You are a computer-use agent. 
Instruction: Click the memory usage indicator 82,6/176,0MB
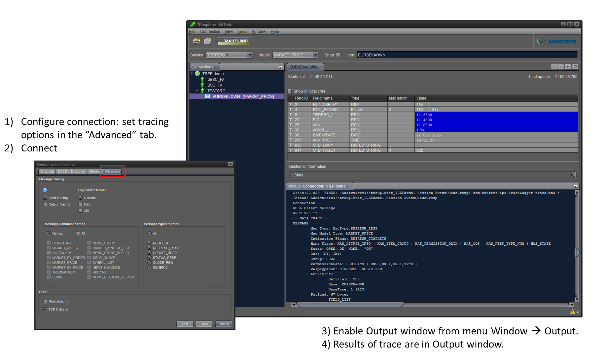234,41
